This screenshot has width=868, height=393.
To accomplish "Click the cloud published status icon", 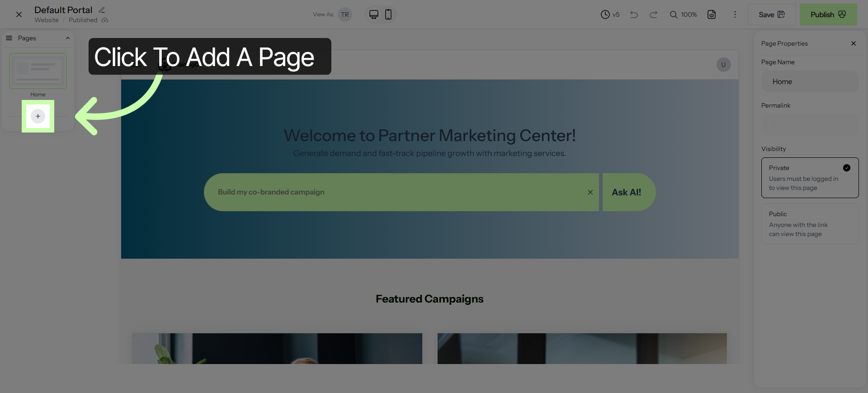I will [105, 20].
